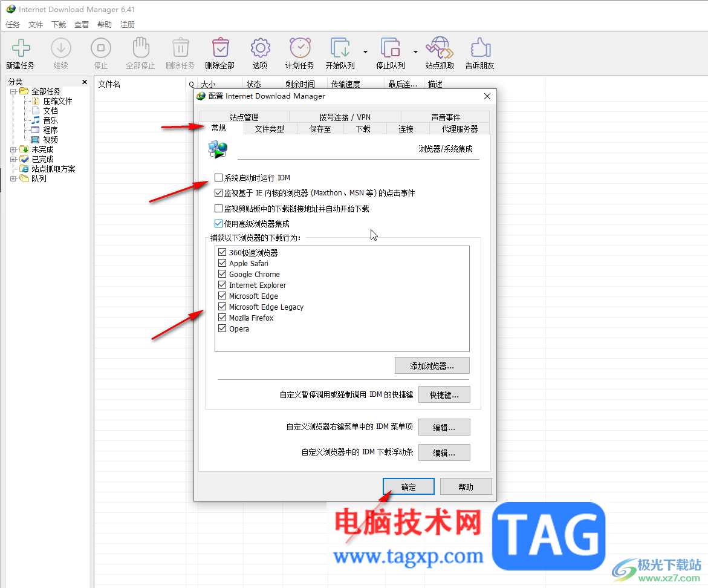Open 站点抓取 (site grabber) icon
708x588 pixels.
(440, 48)
